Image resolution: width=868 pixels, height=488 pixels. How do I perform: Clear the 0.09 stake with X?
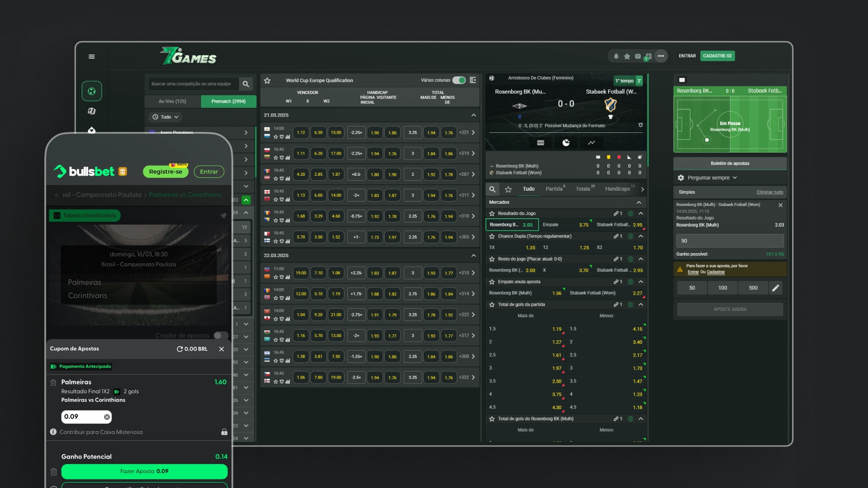click(107, 417)
